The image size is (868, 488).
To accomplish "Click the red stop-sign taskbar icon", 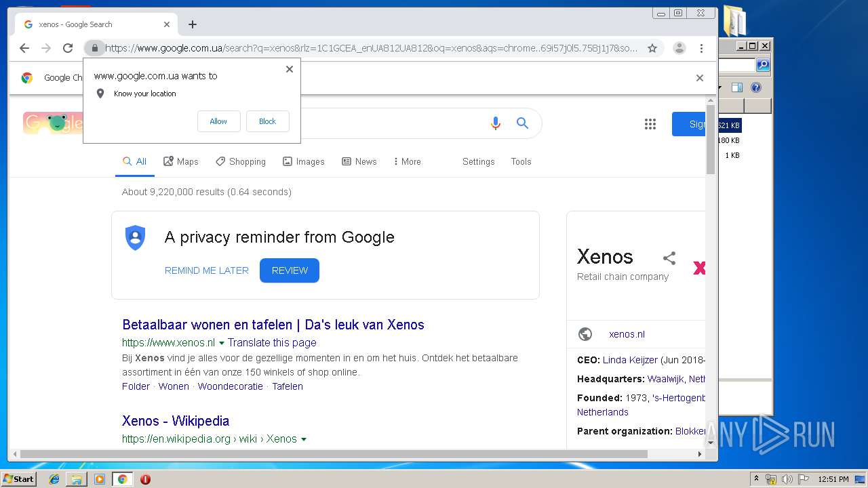I will click(x=145, y=479).
